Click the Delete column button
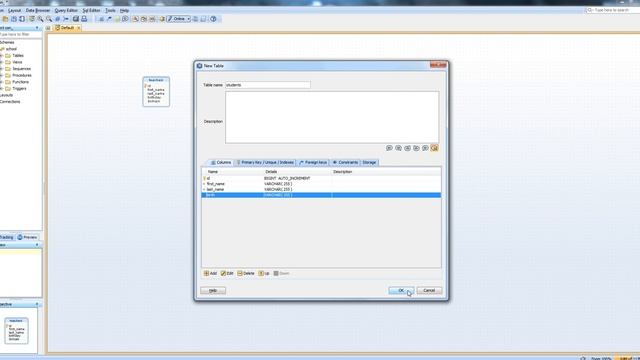 pos(246,273)
